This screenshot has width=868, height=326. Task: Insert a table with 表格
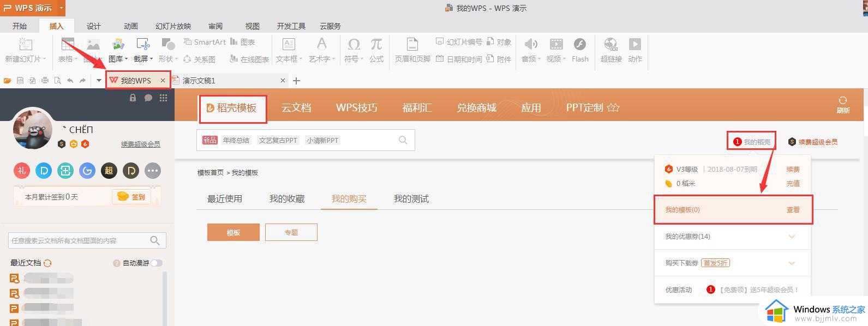68,50
